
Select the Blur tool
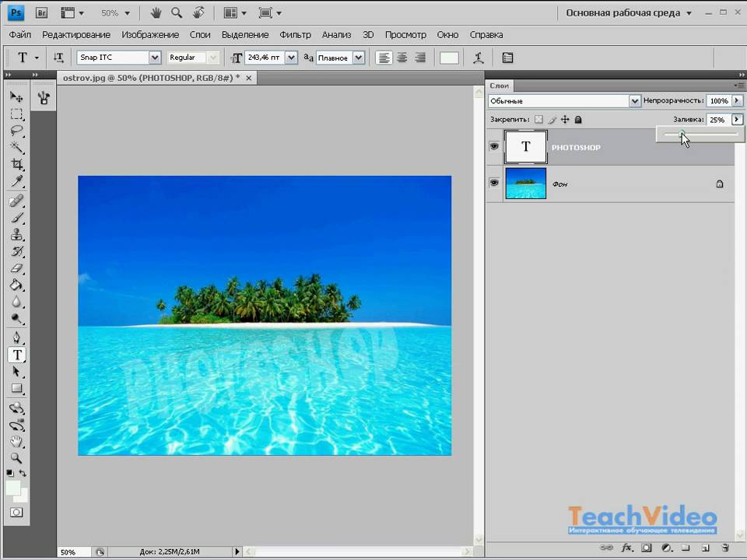pos(16,302)
